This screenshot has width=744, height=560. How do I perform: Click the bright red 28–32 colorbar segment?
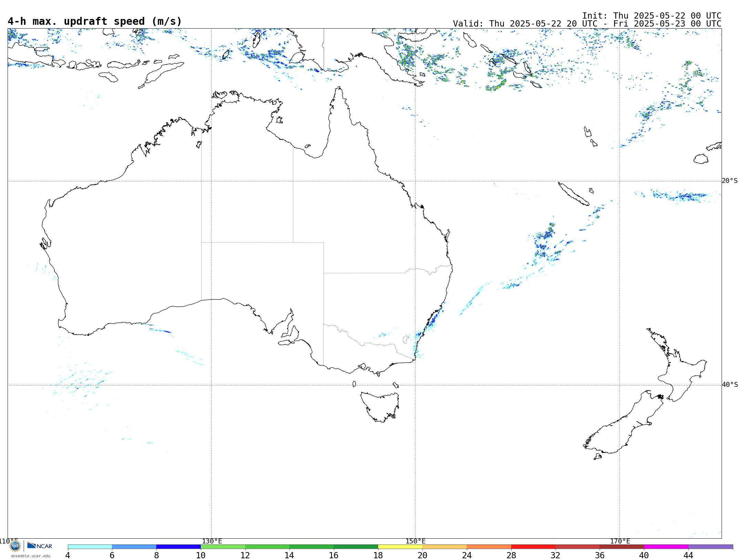(533, 547)
